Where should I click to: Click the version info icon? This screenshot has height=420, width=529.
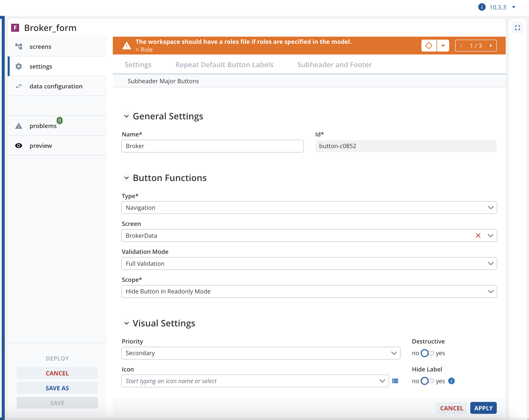[482, 7]
